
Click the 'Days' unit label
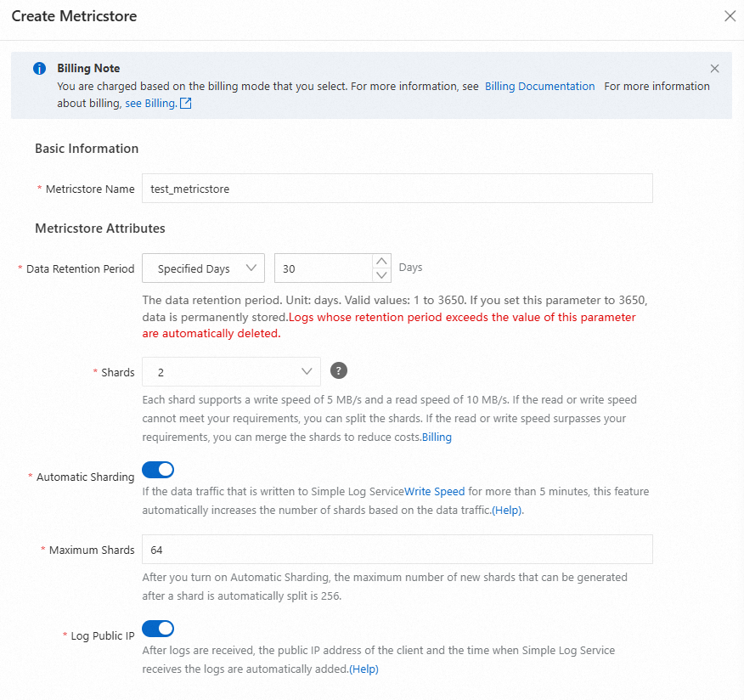tap(410, 268)
